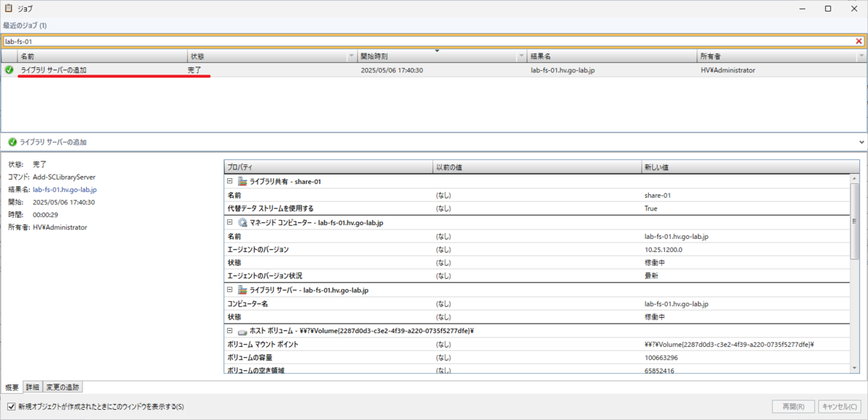
Task: Maximize the ジョブ window
Action: [828, 9]
